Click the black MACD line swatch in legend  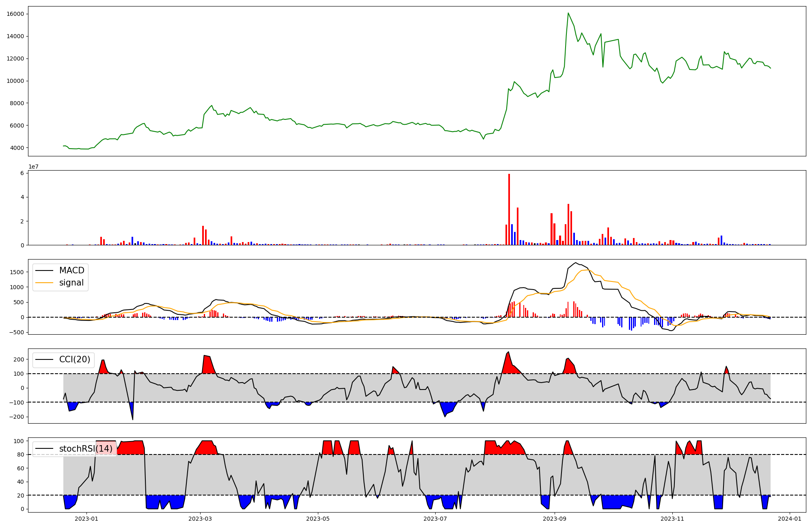point(44,270)
